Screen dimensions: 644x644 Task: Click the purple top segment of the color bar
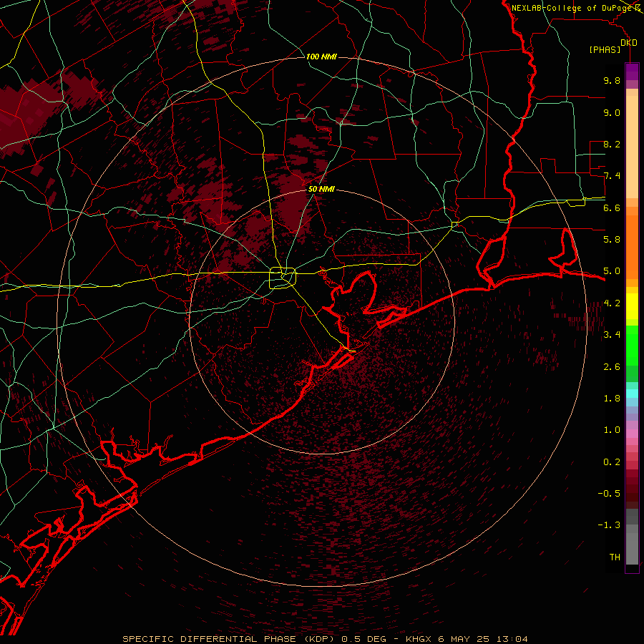(x=632, y=72)
